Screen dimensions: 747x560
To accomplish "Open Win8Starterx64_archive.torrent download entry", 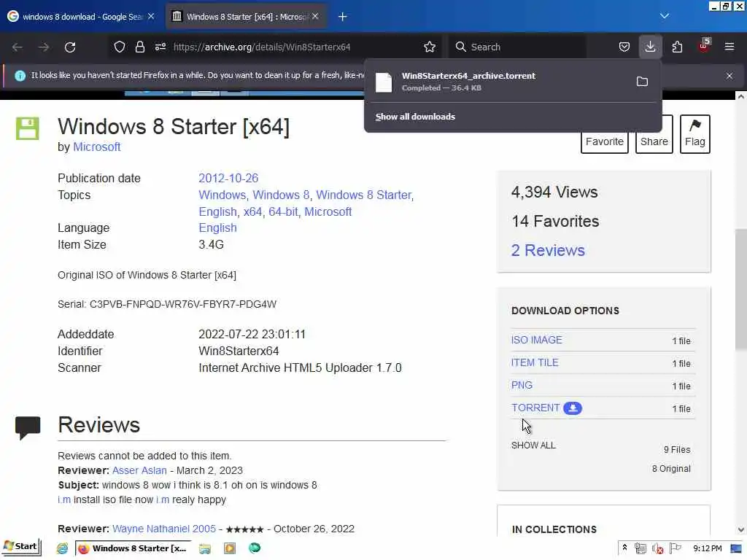I will pos(500,82).
